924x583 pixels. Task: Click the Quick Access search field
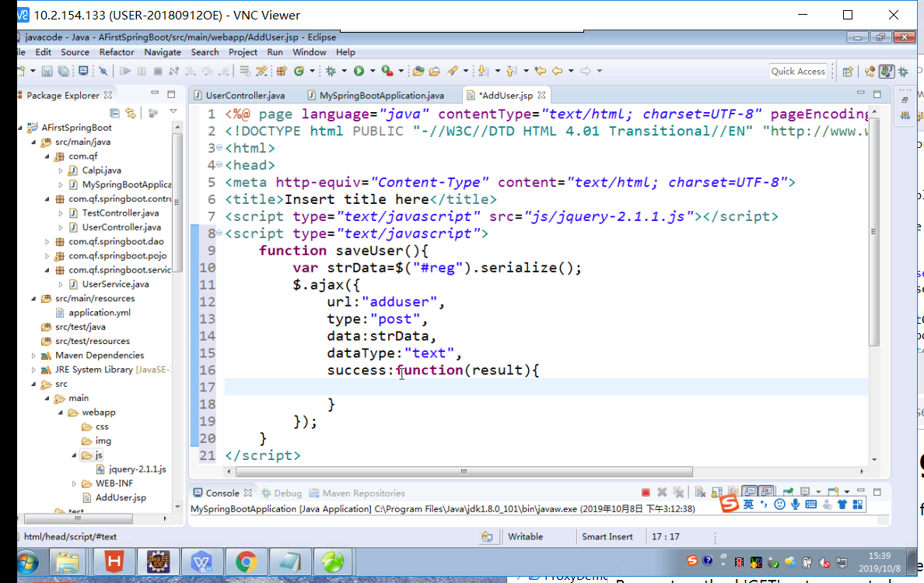(x=798, y=72)
